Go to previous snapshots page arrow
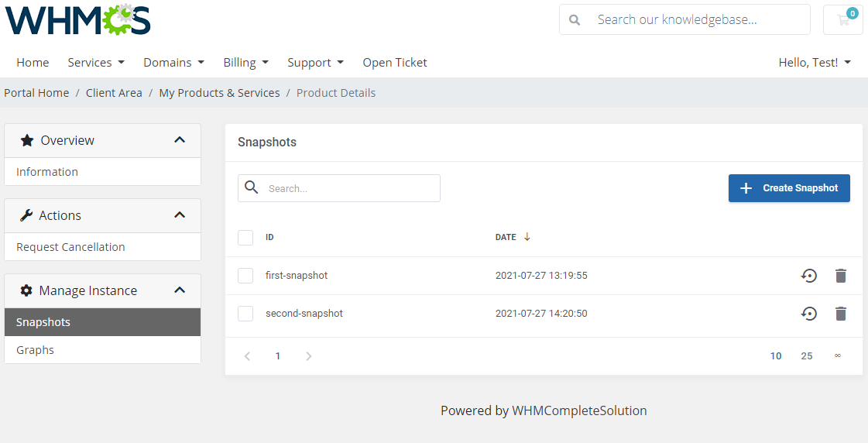This screenshot has height=443, width=868. tap(248, 356)
